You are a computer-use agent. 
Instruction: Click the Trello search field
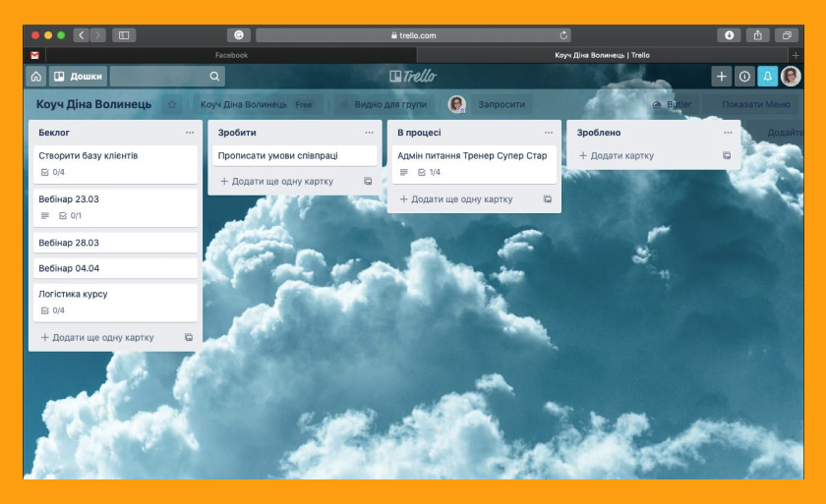[x=167, y=77]
